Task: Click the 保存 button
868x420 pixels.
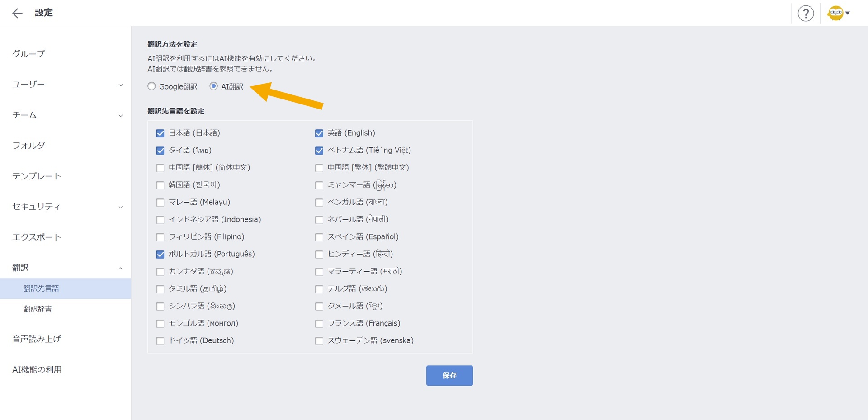Action: (x=449, y=375)
